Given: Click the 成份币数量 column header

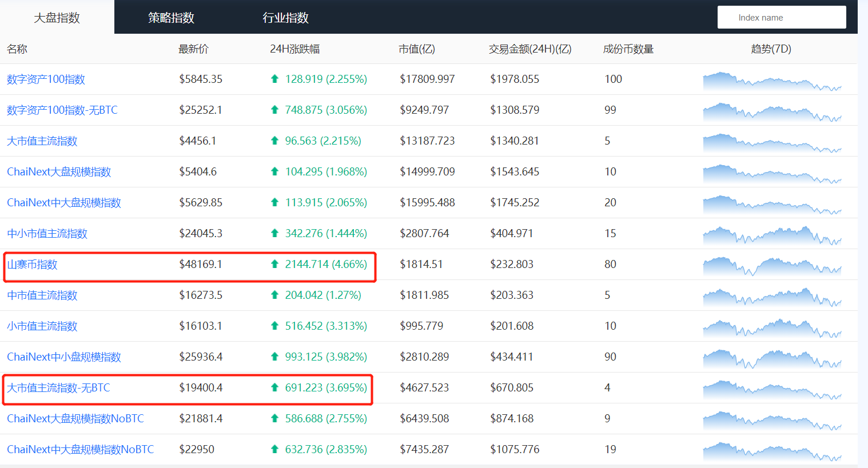Looking at the screenshot, I should (x=628, y=49).
